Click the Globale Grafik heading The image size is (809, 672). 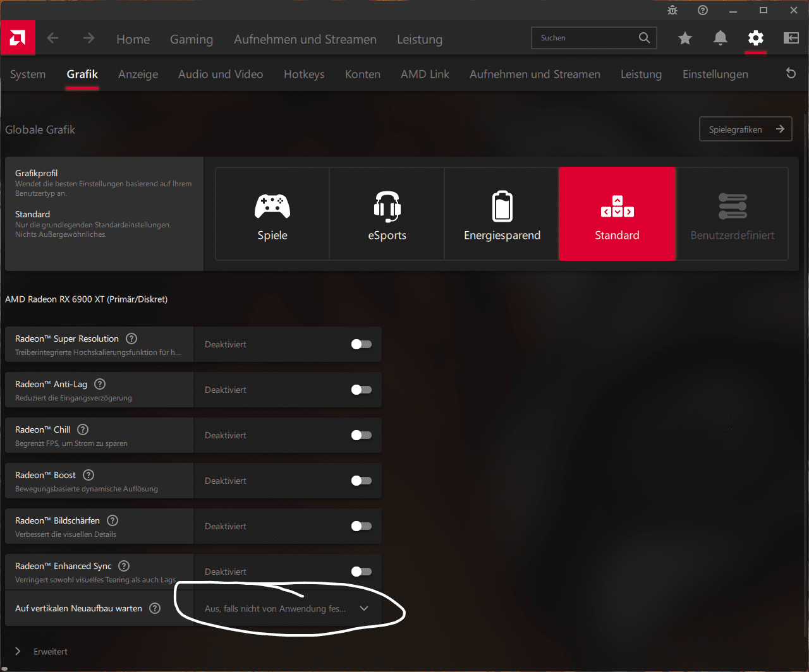click(x=40, y=129)
